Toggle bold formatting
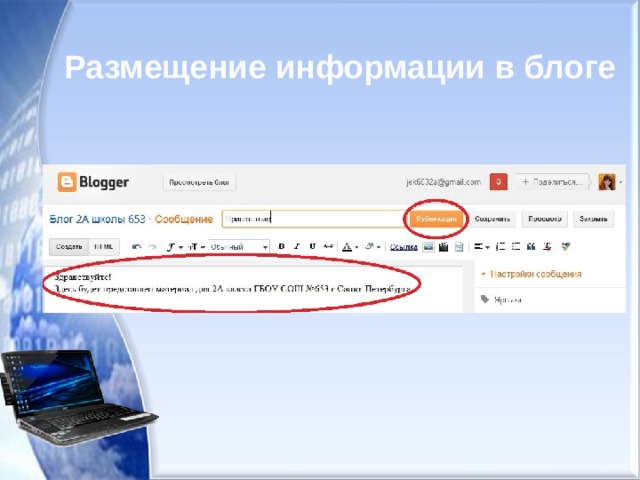Image resolution: width=640 pixels, height=480 pixels. [x=281, y=246]
